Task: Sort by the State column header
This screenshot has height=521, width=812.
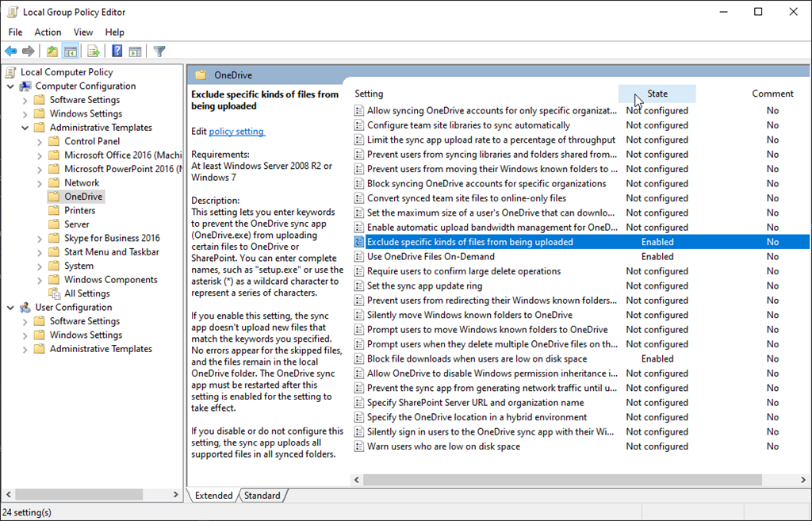Action: click(x=657, y=94)
